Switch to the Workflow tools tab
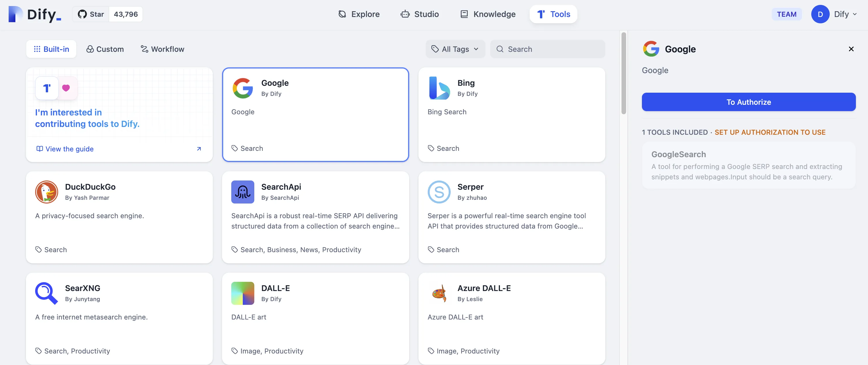 [162, 49]
